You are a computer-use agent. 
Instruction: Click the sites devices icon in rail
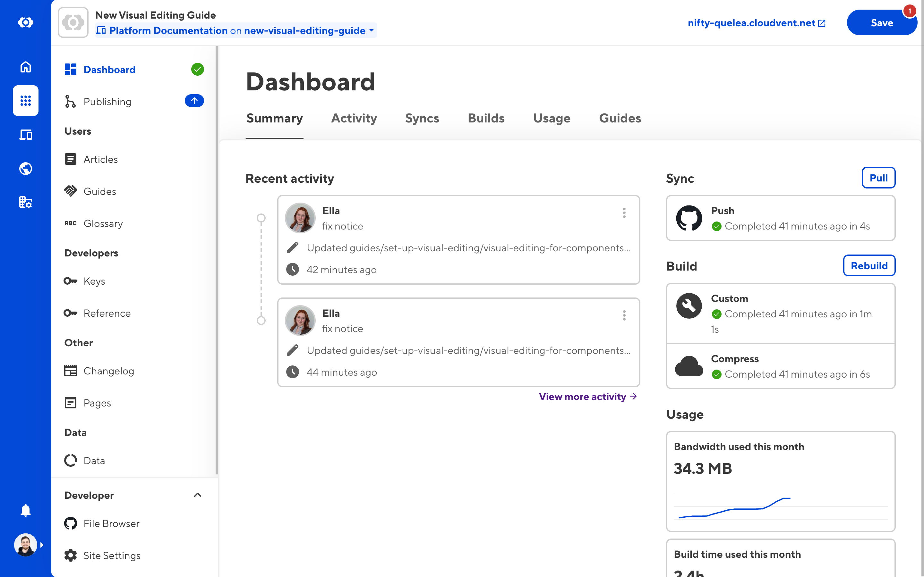pyautogui.click(x=26, y=135)
